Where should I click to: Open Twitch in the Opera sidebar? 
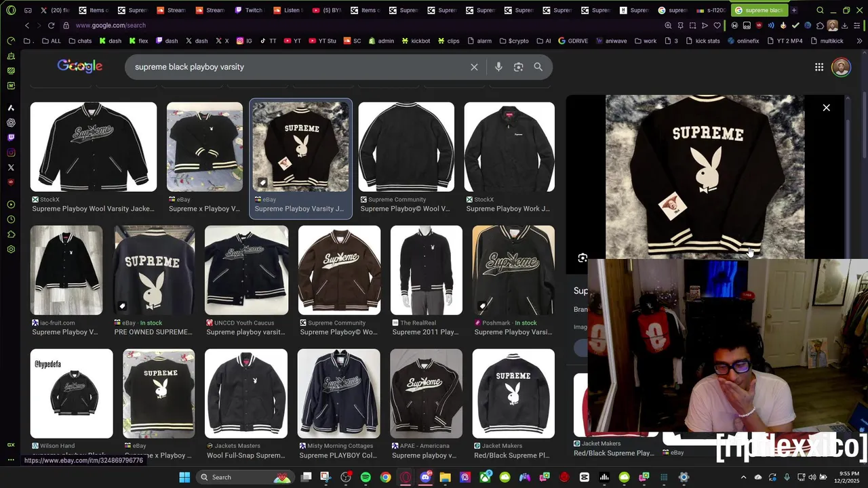[11, 138]
